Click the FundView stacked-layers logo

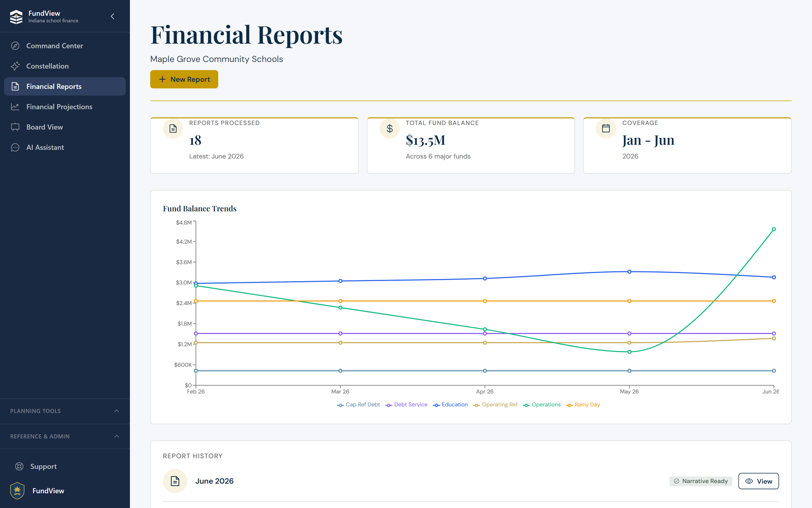pyautogui.click(x=16, y=17)
